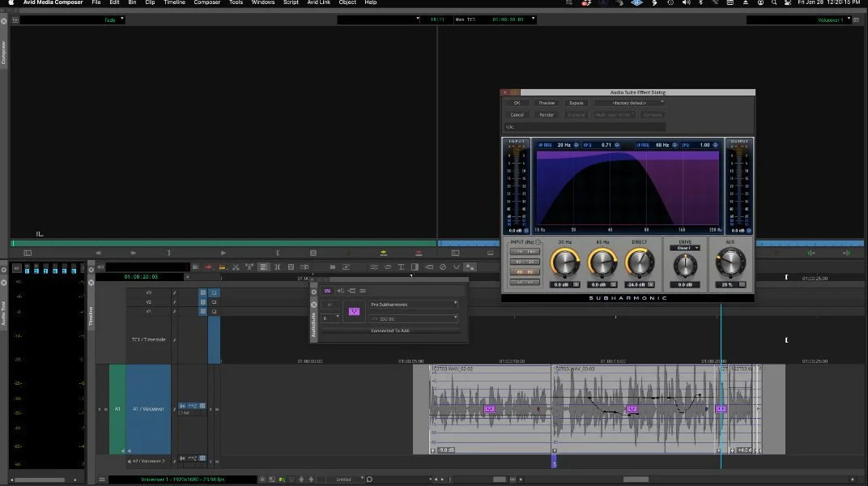868x486 pixels.
Task: Select the highlighted 60-90 input range button
Action: pos(524,272)
